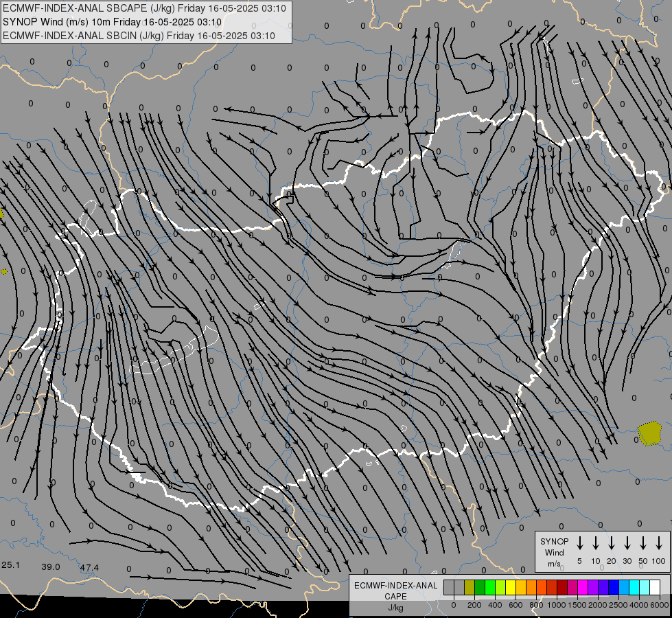Image resolution: width=672 pixels, height=618 pixels.
Task: Click the 25.1 value on the map
Action: [10, 565]
